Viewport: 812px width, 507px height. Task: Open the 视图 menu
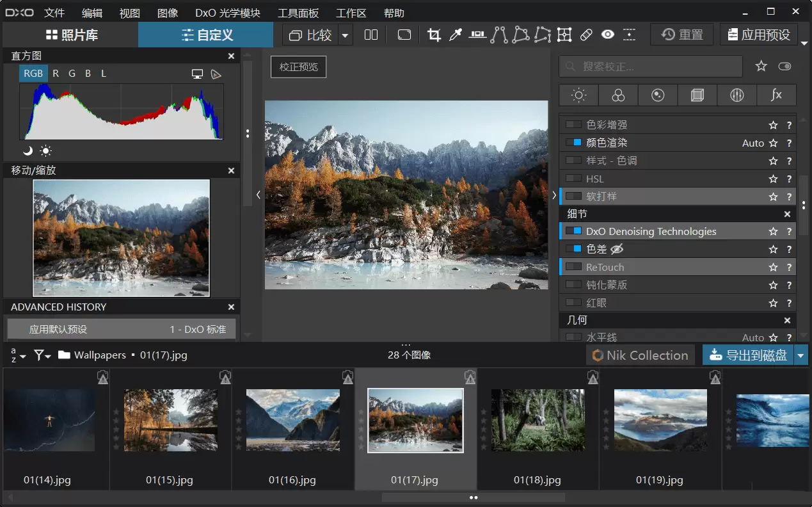[x=129, y=13]
